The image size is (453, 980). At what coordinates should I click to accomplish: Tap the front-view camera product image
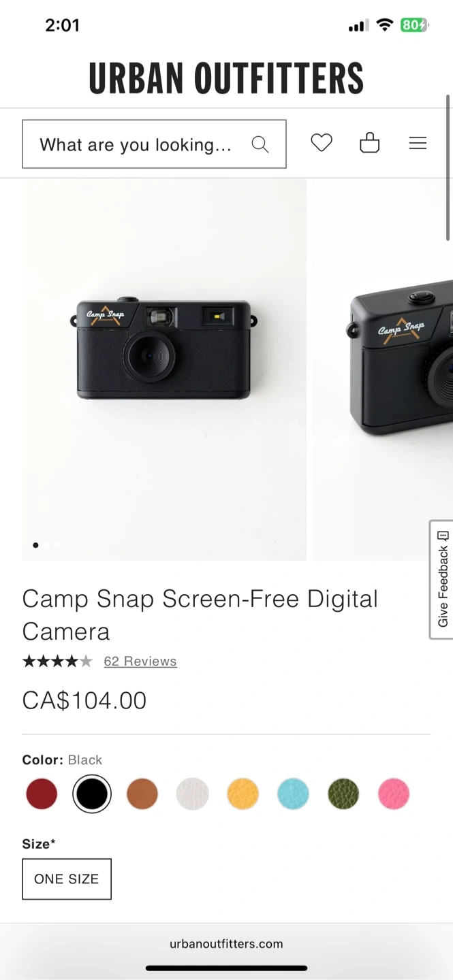pos(164,370)
